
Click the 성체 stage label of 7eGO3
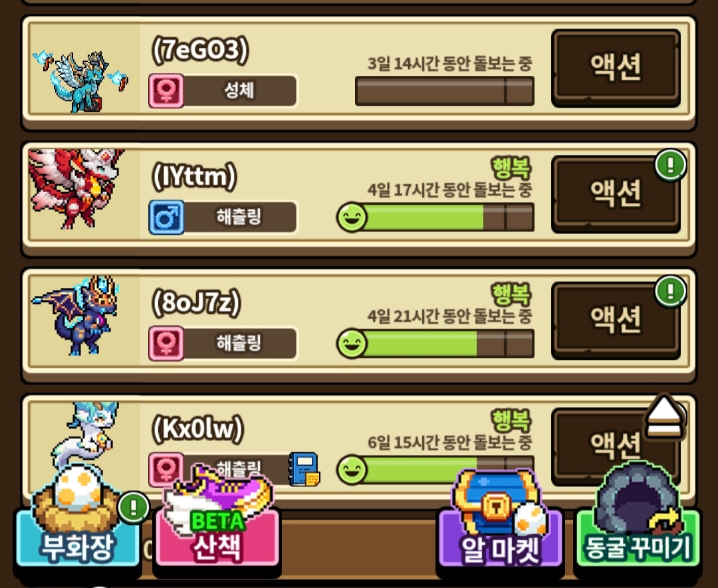point(239,90)
